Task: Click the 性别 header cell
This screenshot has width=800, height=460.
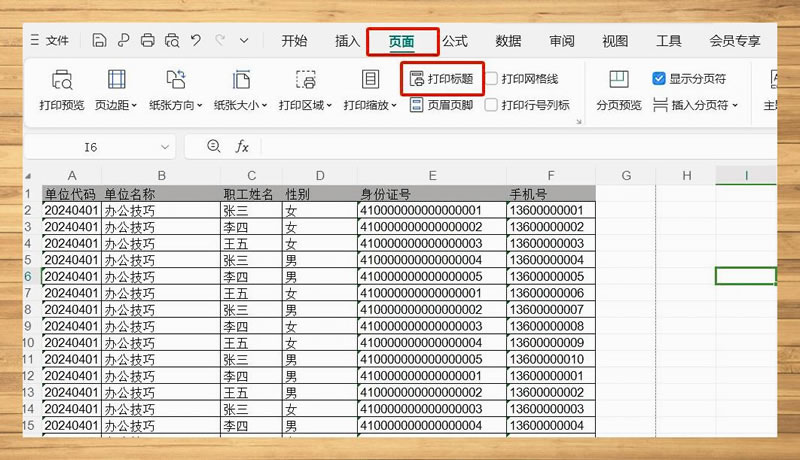Action: [320, 194]
